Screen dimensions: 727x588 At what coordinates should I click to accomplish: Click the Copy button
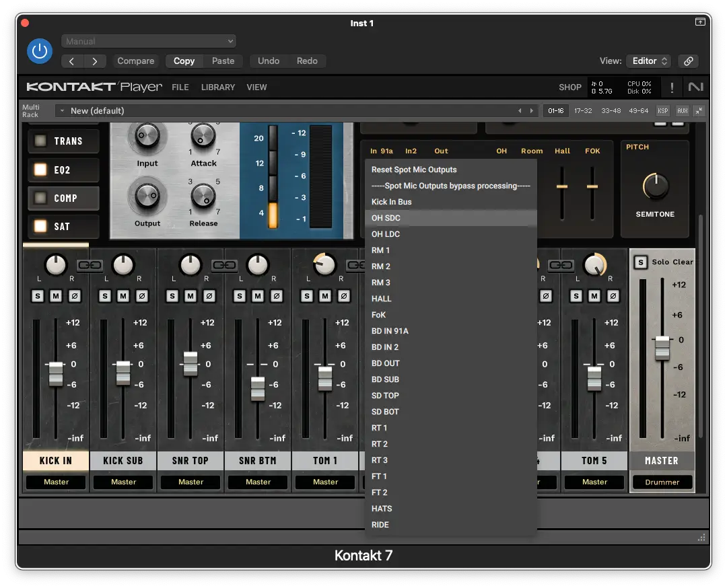pyautogui.click(x=184, y=61)
